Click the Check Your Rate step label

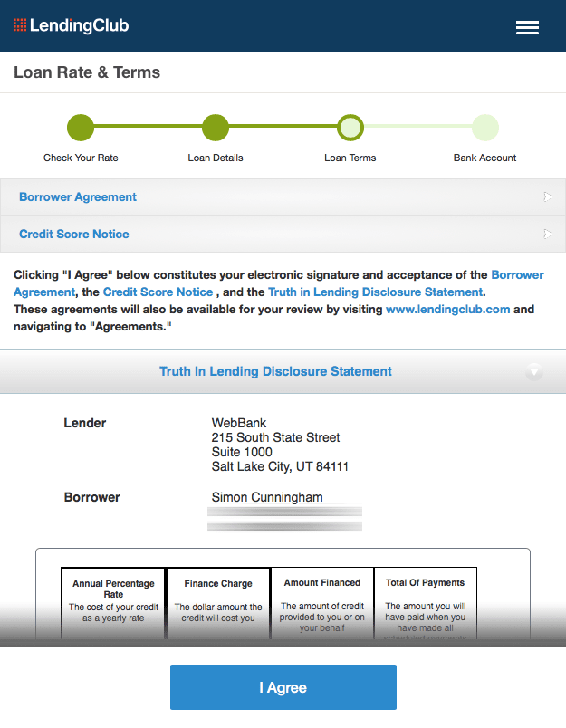[81, 158]
